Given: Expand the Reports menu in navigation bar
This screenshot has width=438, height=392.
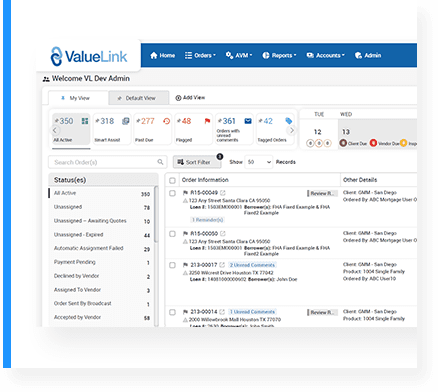Looking at the screenshot, I should click(x=279, y=55).
